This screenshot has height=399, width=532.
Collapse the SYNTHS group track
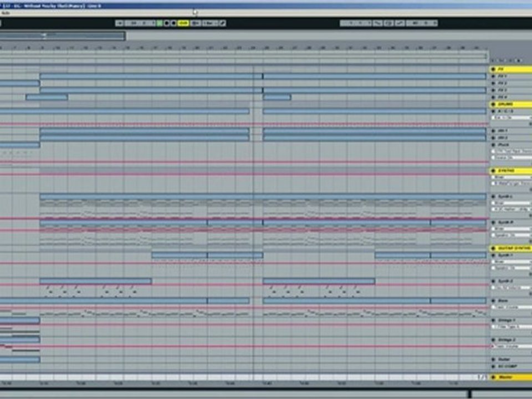tap(493, 171)
